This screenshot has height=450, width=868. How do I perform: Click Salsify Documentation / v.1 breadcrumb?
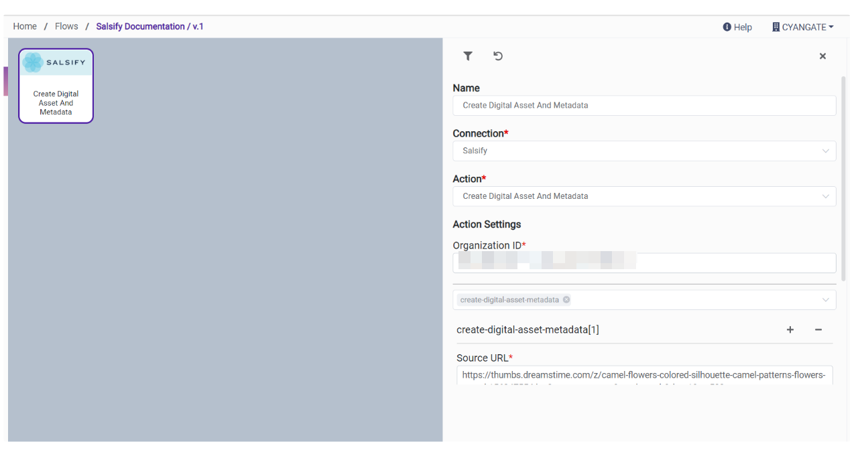tap(149, 26)
